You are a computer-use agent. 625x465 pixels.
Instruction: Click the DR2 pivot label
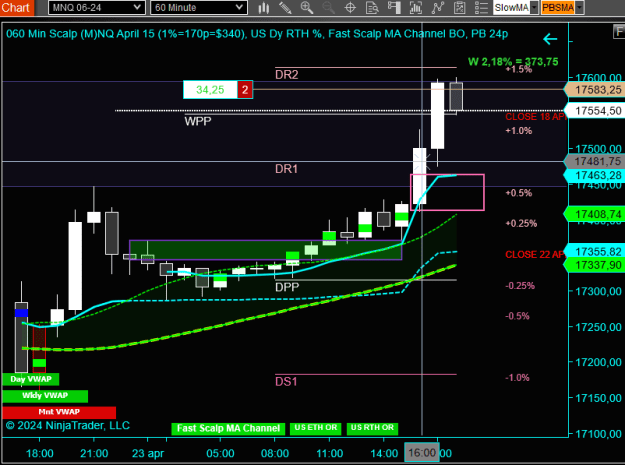(x=287, y=75)
